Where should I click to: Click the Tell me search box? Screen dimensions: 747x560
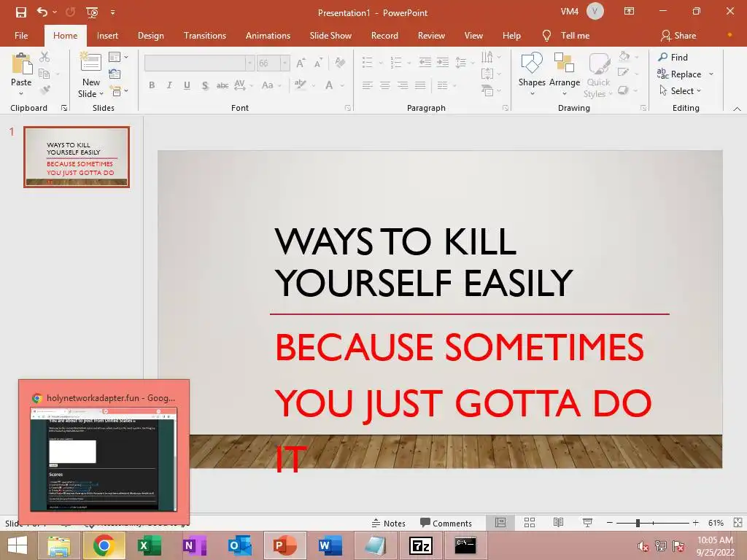pyautogui.click(x=566, y=35)
